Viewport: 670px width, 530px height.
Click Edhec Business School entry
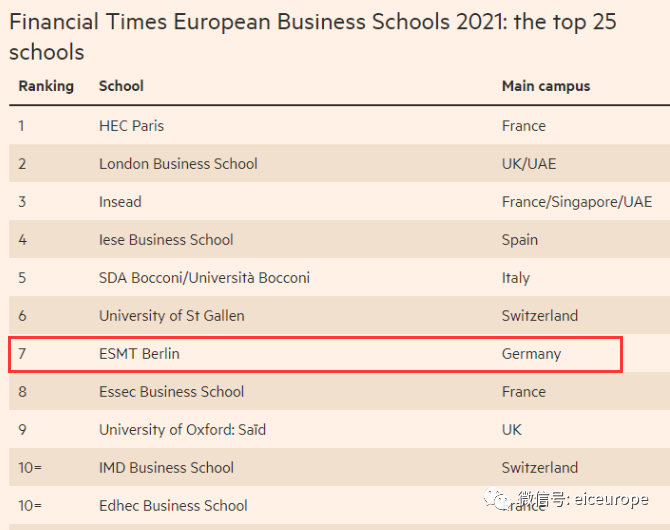click(x=173, y=506)
